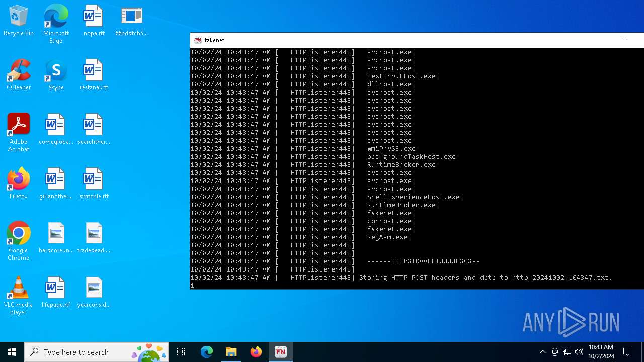The width and height of the screenshot is (644, 362).
Task: Open the Windows Start menu
Action: (12, 352)
